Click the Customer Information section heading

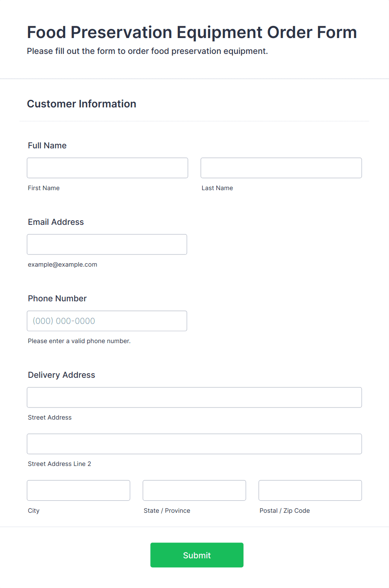coord(82,104)
